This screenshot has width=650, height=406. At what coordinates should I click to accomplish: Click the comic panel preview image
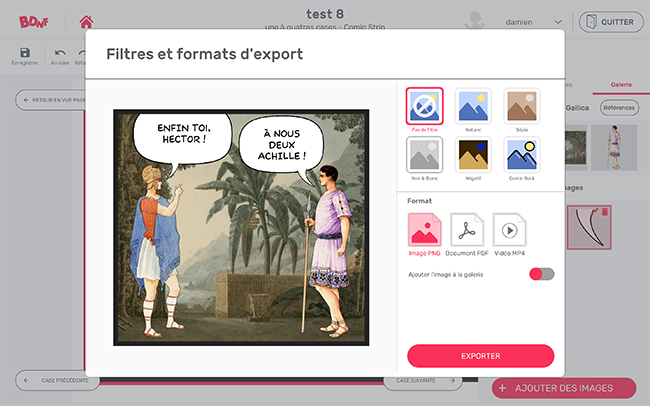(x=238, y=228)
